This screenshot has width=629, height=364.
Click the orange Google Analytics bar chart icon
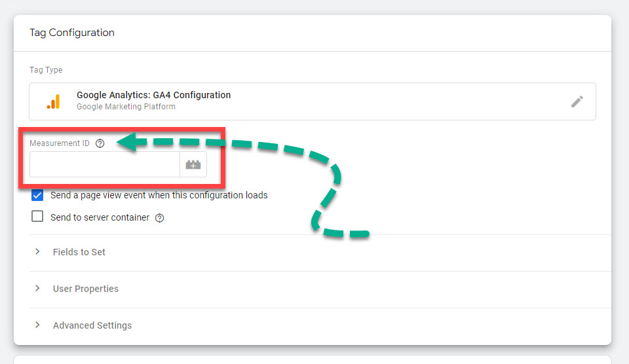53,101
